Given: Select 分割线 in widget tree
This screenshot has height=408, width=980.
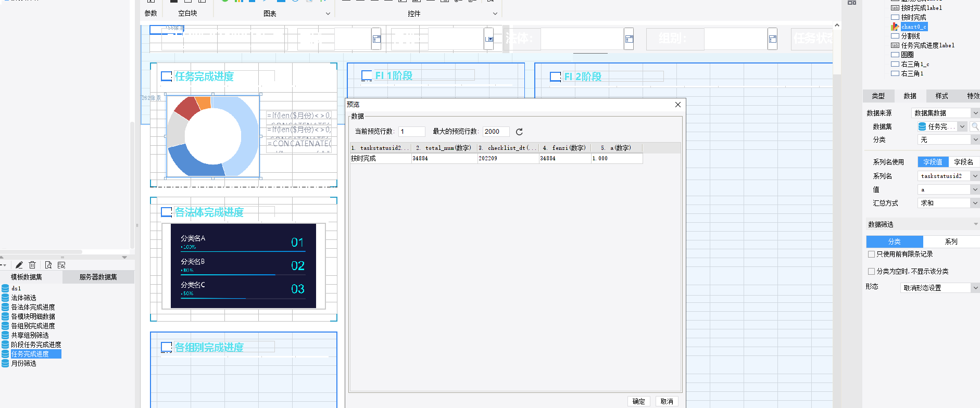Looking at the screenshot, I should pyautogui.click(x=911, y=36).
